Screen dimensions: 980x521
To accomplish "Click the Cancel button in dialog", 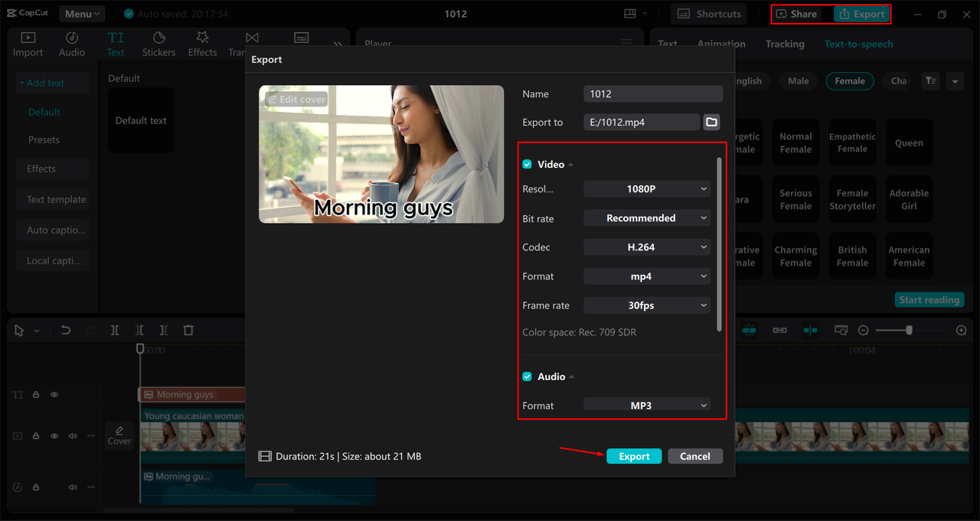I will [x=695, y=456].
